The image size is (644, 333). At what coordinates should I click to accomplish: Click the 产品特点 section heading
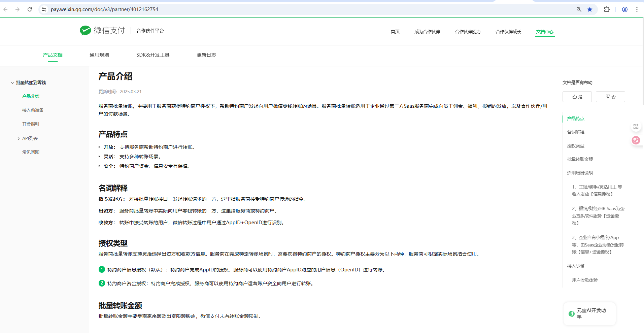click(x=113, y=134)
